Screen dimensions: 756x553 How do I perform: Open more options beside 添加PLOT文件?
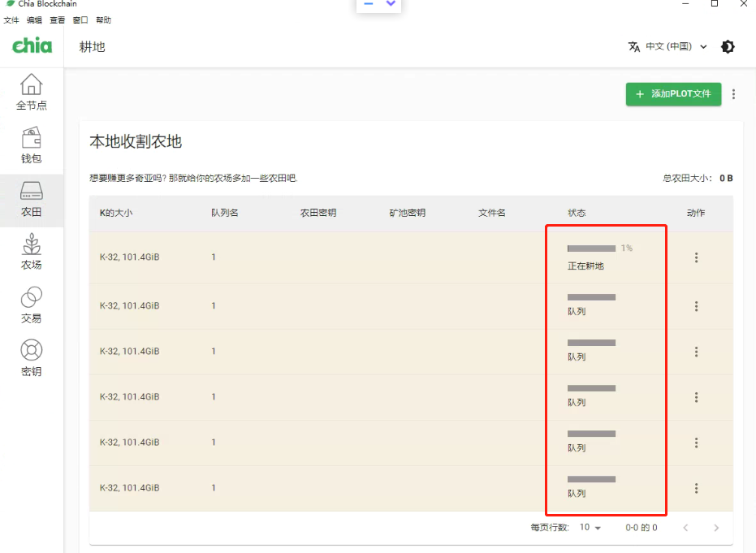[733, 94]
